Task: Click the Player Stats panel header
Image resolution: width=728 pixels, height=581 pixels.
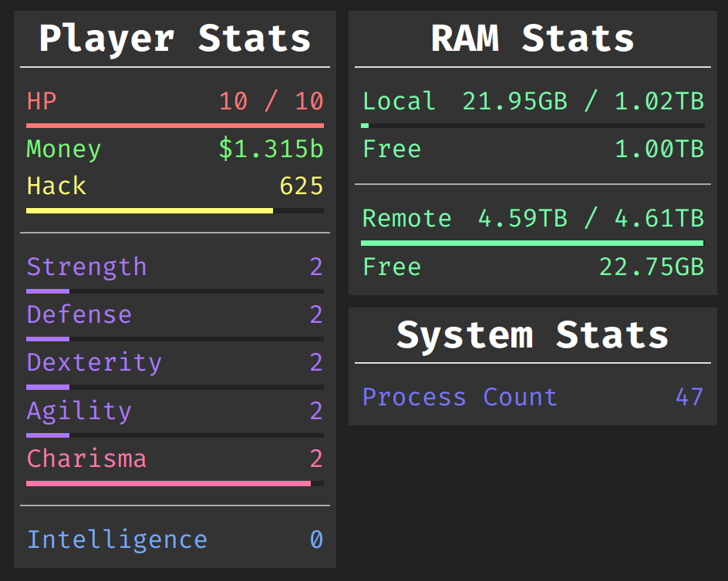Action: point(175,39)
